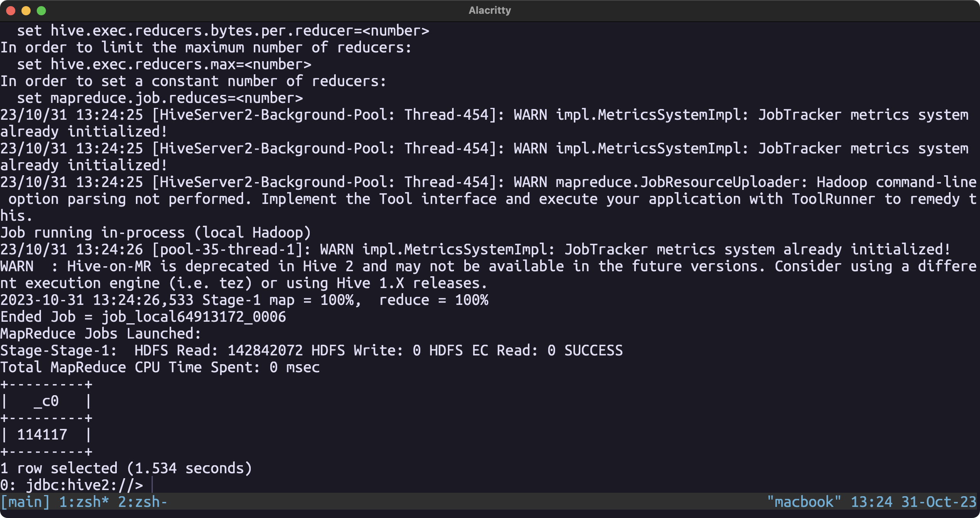The width and height of the screenshot is (980, 518).
Task: Click the 114117 query result value
Action: (x=42, y=435)
